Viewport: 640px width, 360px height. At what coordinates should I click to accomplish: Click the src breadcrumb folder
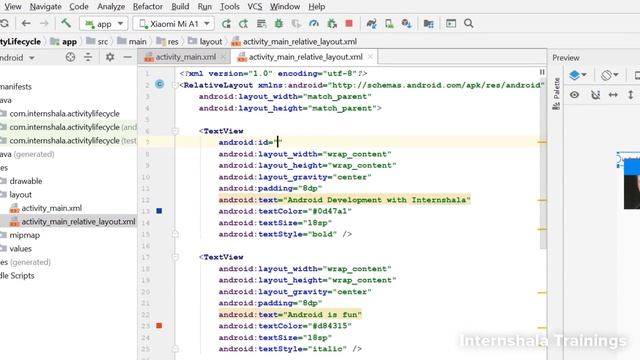pos(98,42)
